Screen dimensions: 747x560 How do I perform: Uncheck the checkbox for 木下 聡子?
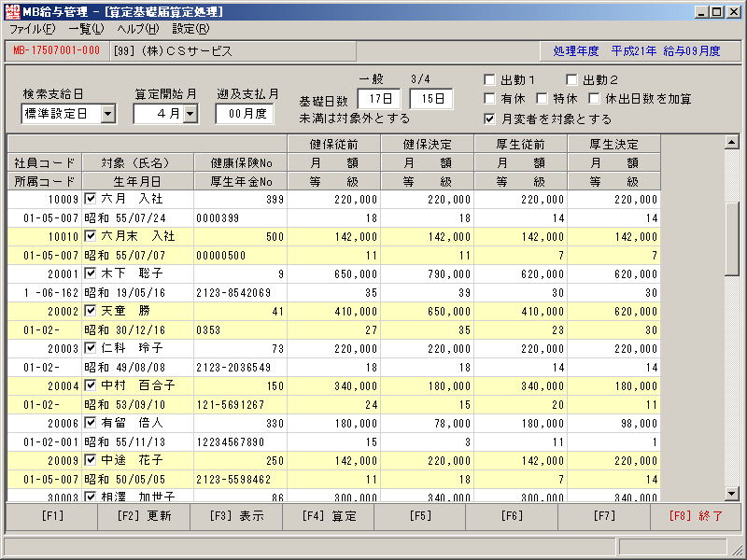[x=90, y=273]
